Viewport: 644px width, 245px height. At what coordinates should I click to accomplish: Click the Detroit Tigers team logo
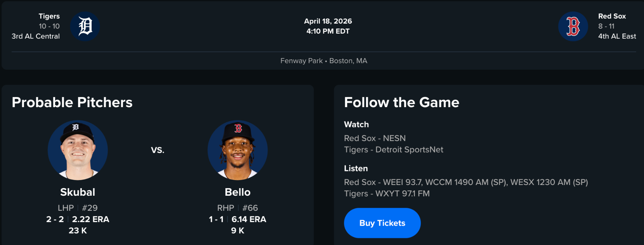(85, 26)
